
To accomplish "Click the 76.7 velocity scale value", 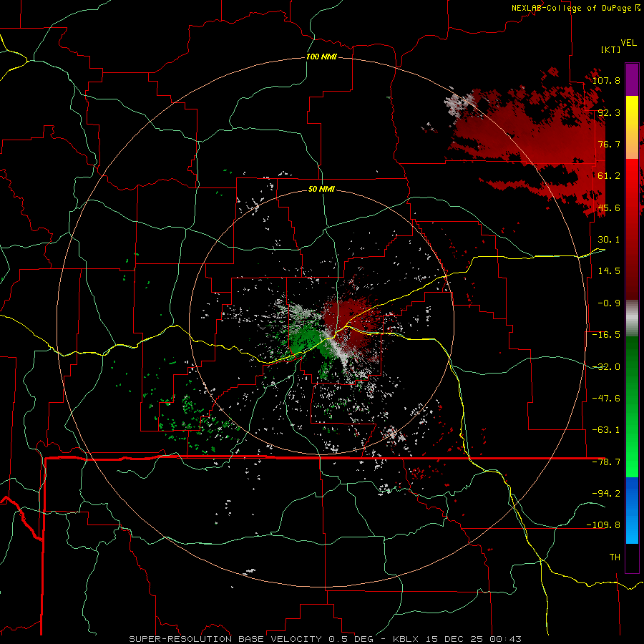I will [609, 144].
